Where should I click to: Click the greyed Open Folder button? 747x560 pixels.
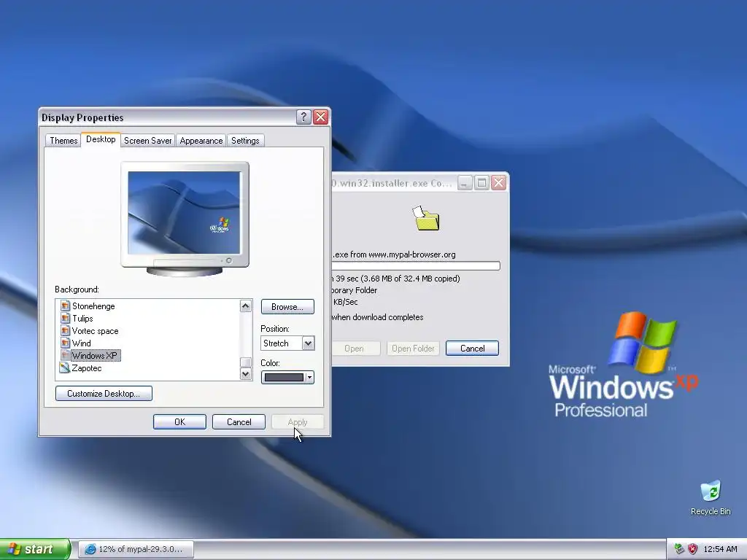pos(413,348)
